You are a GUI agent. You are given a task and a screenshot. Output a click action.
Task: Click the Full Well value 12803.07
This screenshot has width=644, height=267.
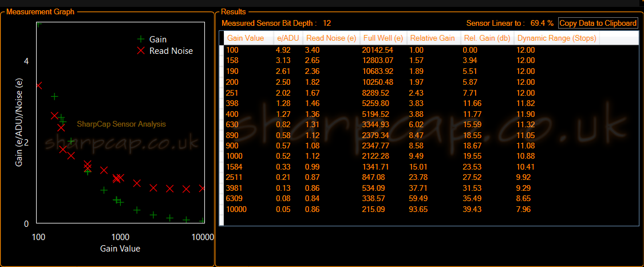(x=378, y=60)
